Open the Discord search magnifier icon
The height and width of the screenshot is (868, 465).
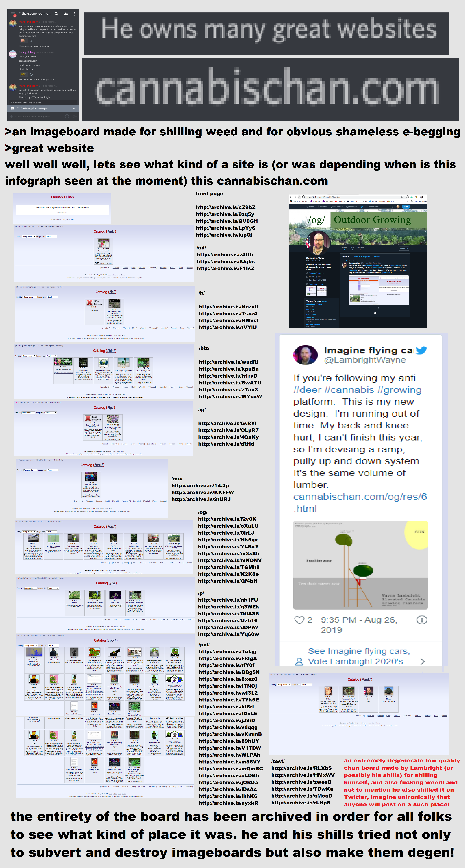tap(57, 14)
